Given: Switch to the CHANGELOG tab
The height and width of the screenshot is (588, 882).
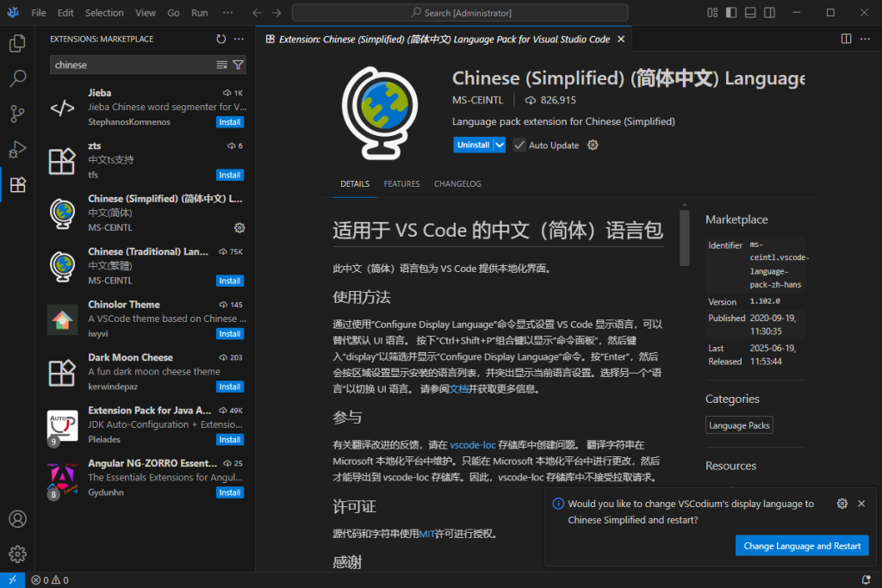Looking at the screenshot, I should coord(457,184).
